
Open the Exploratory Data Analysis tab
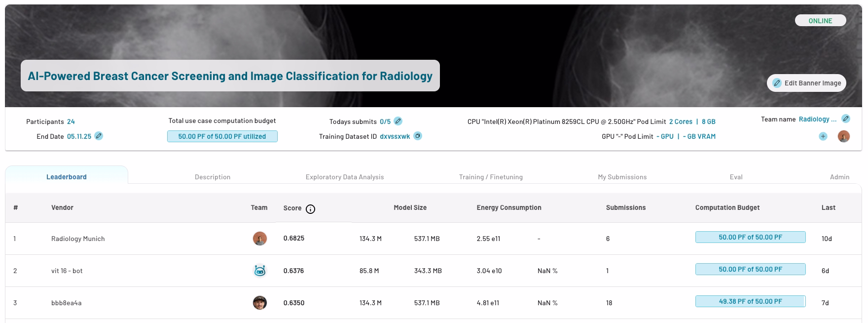tap(344, 177)
